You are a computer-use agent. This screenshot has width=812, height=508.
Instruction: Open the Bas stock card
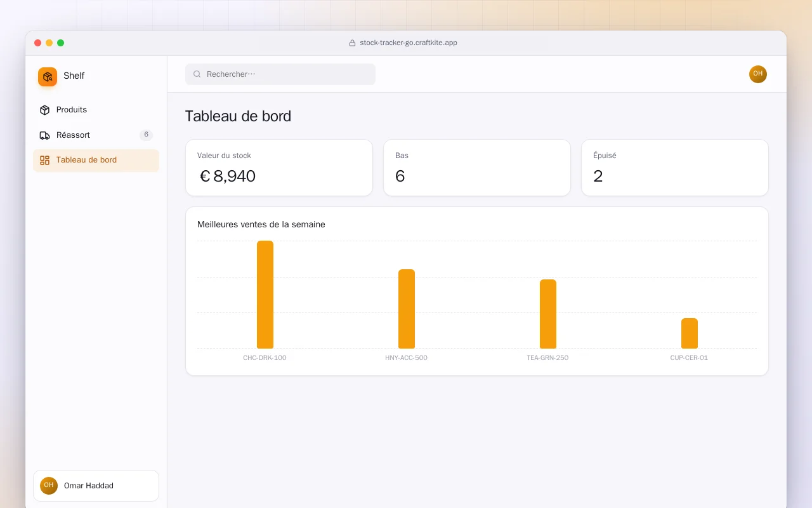pyautogui.click(x=477, y=168)
